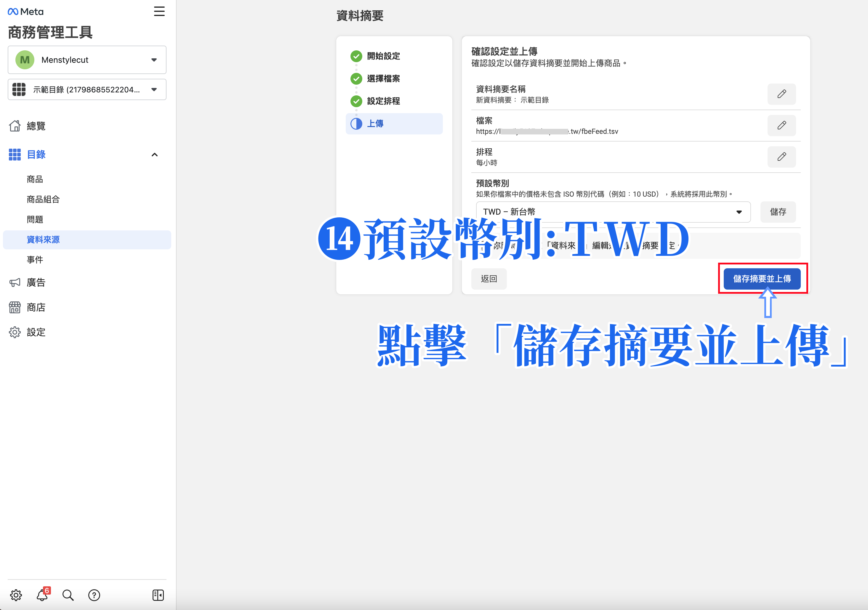
Task: Collapse the 目錄 section chevron
Action: 155,155
